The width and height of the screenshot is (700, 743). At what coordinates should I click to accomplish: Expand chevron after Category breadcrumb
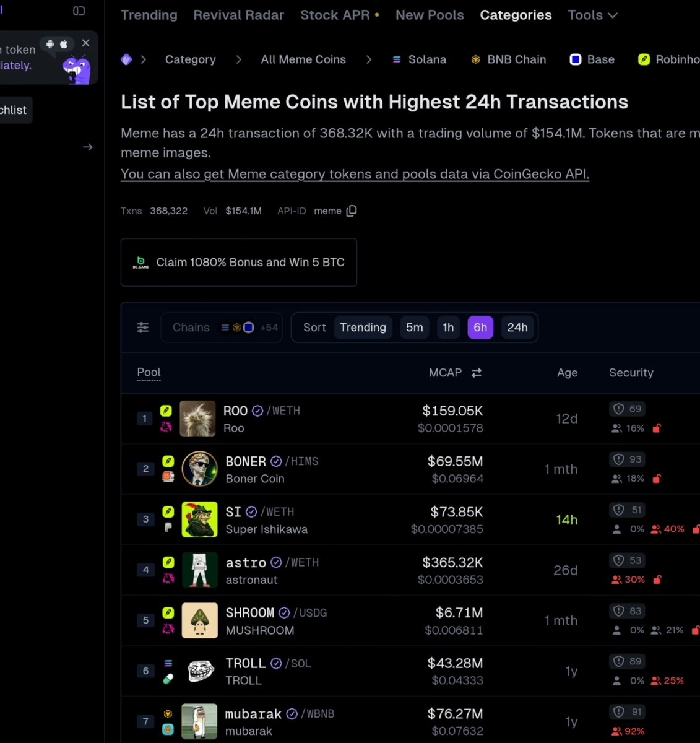click(x=239, y=59)
